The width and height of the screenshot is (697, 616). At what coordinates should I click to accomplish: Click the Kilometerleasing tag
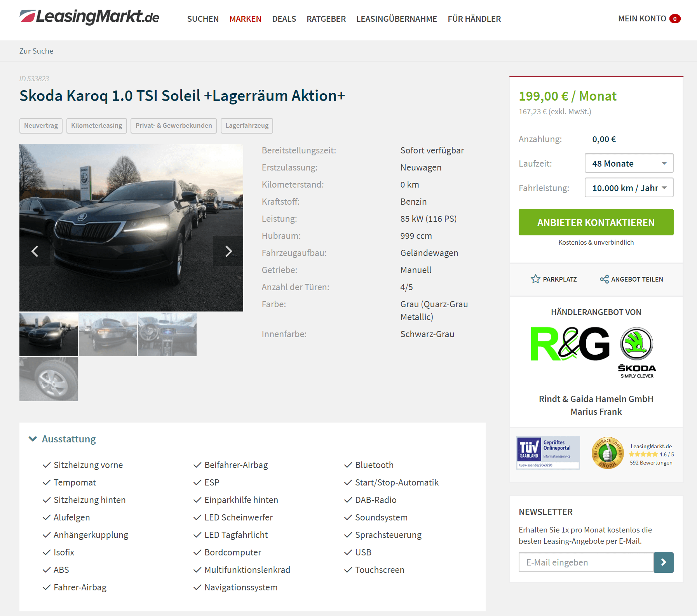coord(96,125)
